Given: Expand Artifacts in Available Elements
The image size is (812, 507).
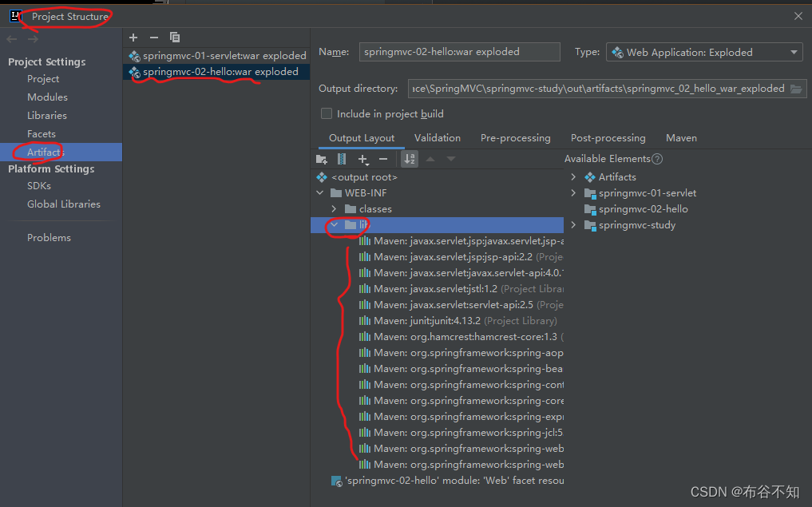Looking at the screenshot, I should click(573, 176).
